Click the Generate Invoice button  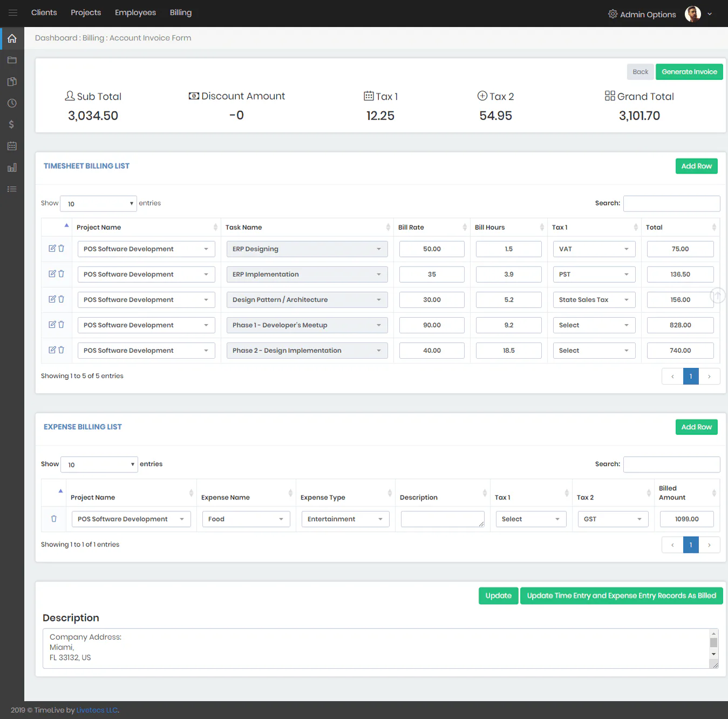689,72
